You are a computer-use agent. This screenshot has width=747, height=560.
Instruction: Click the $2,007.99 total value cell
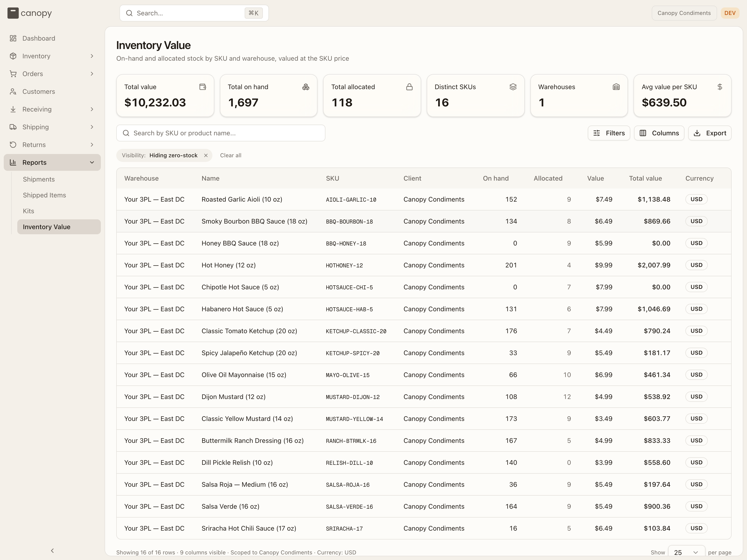(x=654, y=265)
